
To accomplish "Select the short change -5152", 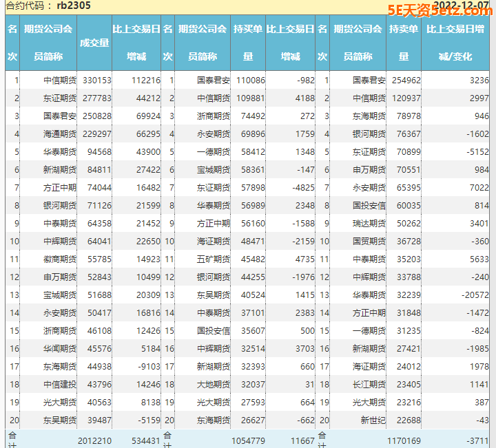I will [477, 152].
